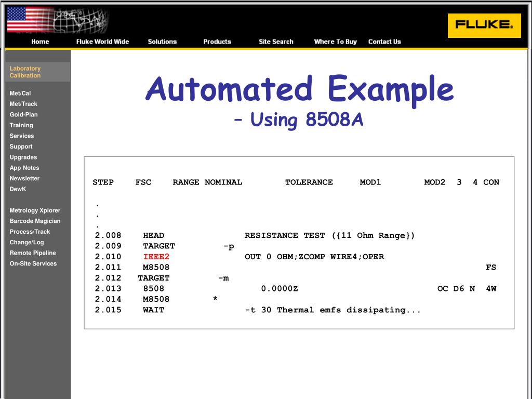This screenshot has width=532, height=399.
Task: Click the D6 value in step 2.013
Action: click(x=458, y=289)
